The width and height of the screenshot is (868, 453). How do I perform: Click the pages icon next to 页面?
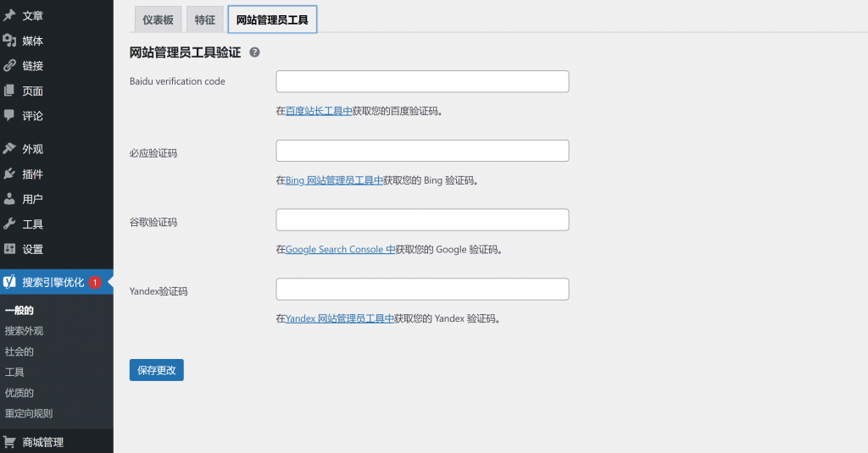[9, 90]
